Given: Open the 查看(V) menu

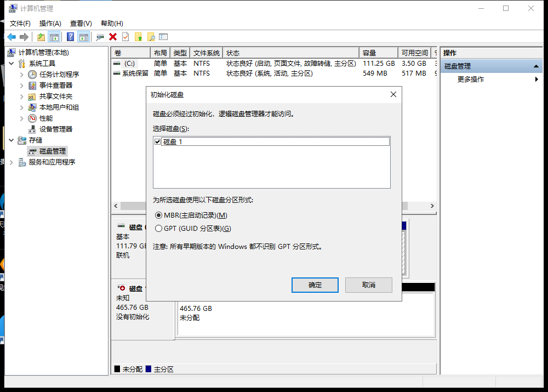Looking at the screenshot, I should coord(81,24).
